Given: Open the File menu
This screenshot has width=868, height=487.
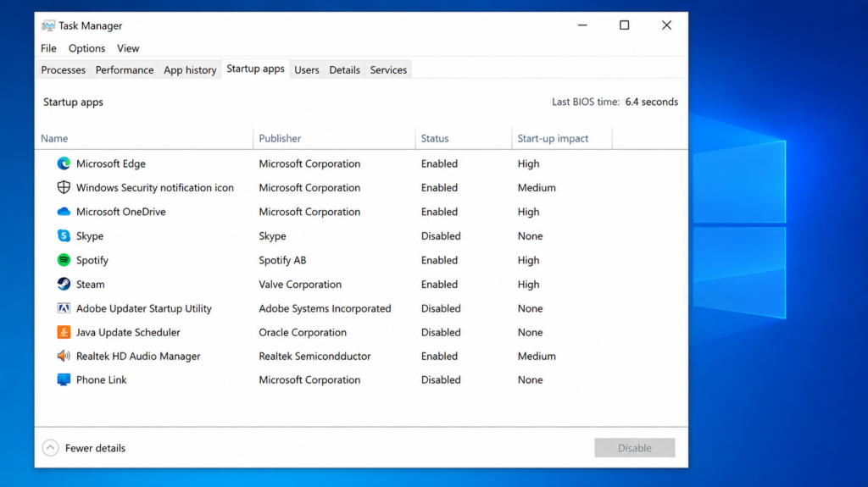Looking at the screenshot, I should [48, 48].
